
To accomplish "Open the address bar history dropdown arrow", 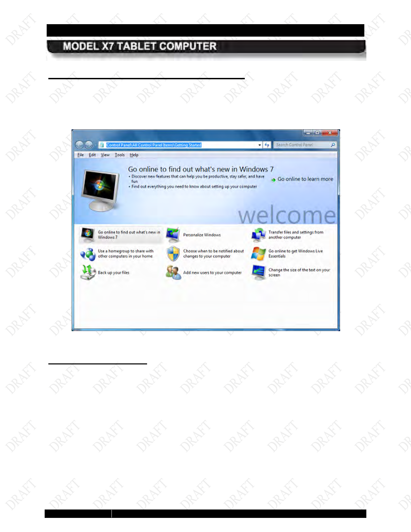I will (x=260, y=145).
